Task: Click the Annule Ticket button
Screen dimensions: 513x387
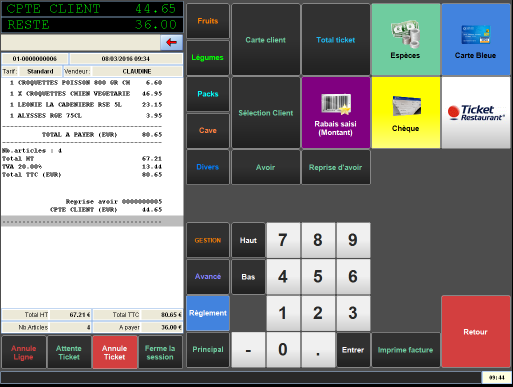Action: 115,352
